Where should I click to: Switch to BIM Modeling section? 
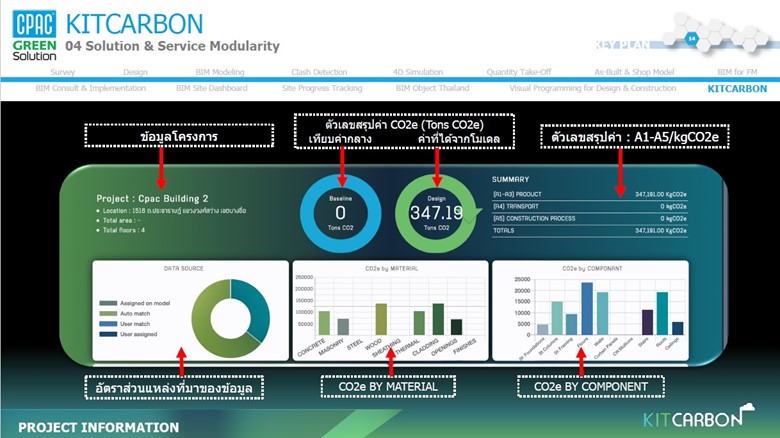pyautogui.click(x=220, y=72)
